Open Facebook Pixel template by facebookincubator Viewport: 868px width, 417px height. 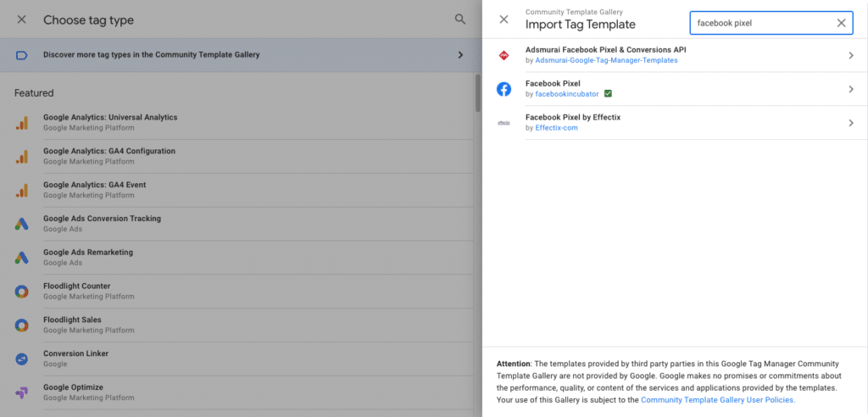[x=675, y=89]
